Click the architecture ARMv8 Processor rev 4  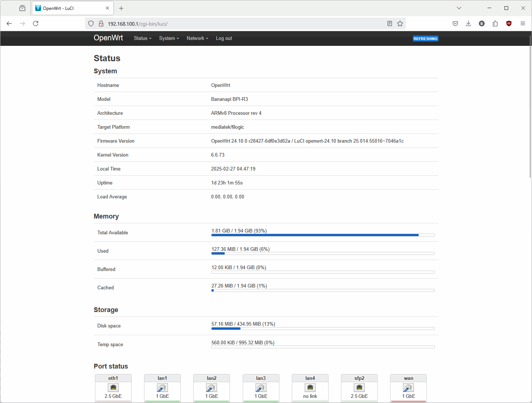click(236, 113)
